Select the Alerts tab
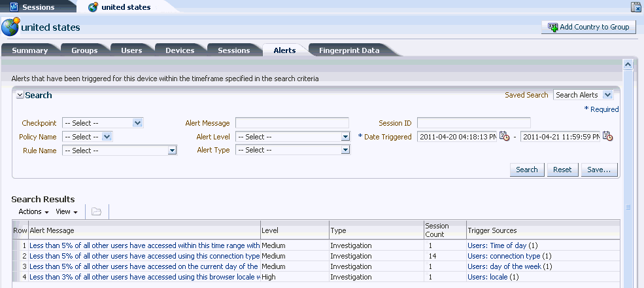The height and width of the screenshot is (288, 644). pos(284,50)
